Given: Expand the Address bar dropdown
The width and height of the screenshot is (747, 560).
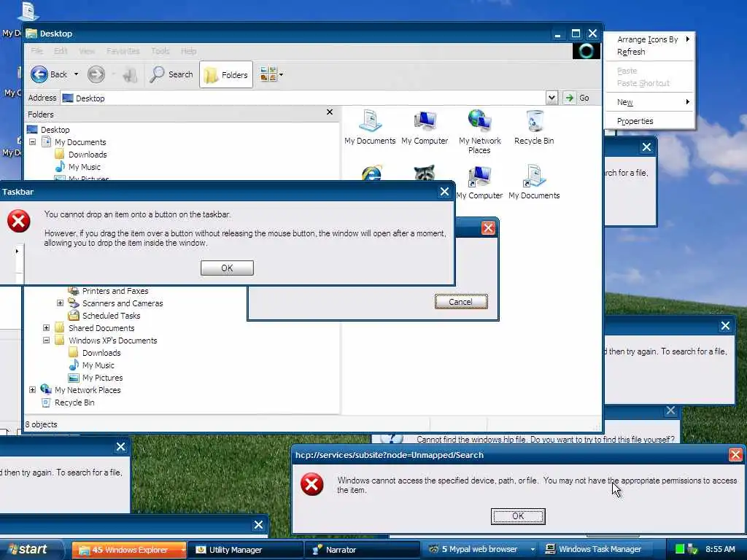Looking at the screenshot, I should click(x=551, y=98).
